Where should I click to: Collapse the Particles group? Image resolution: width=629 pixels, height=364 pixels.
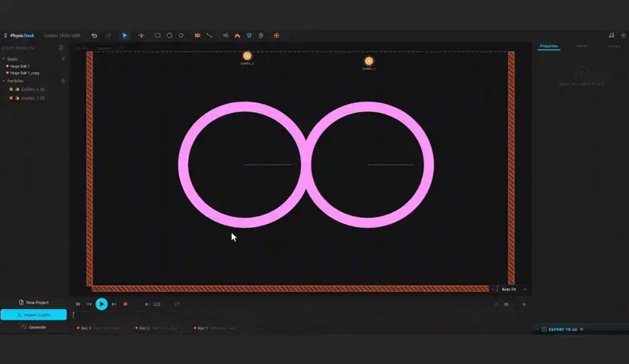tap(4, 81)
